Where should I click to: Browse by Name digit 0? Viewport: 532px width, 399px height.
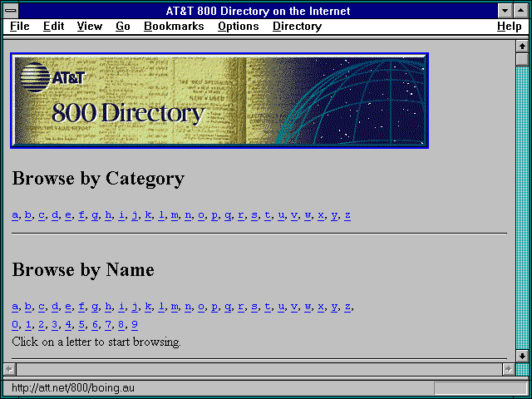(x=15, y=325)
